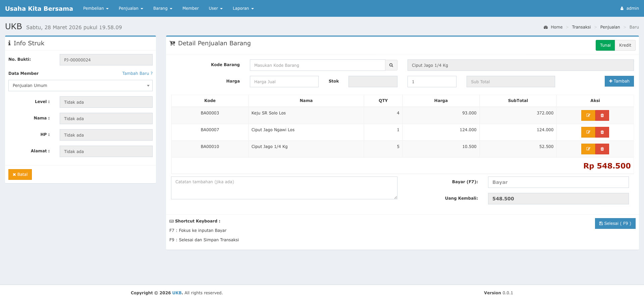
Task: Delete the Ciput Jago 1/4 Kg row
Action: pyautogui.click(x=602, y=149)
